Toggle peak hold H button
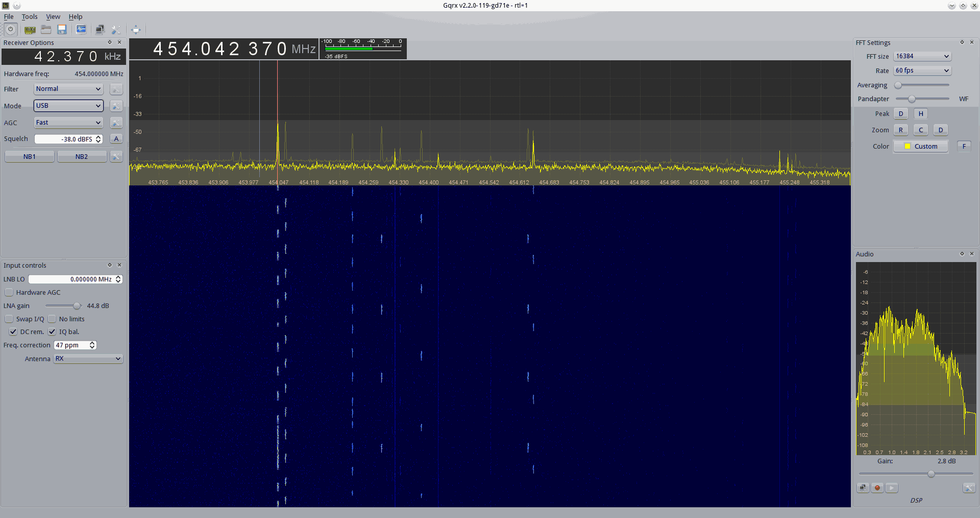The height and width of the screenshot is (518, 980). [x=921, y=114]
